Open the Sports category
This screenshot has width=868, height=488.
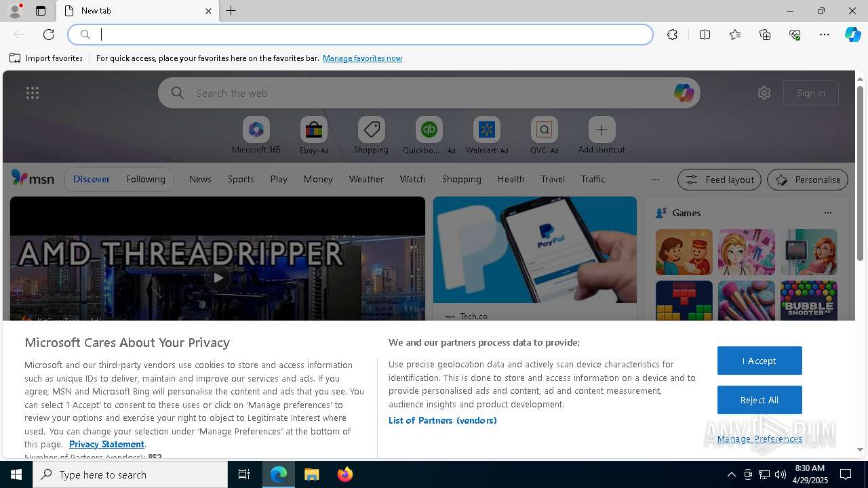tap(241, 179)
